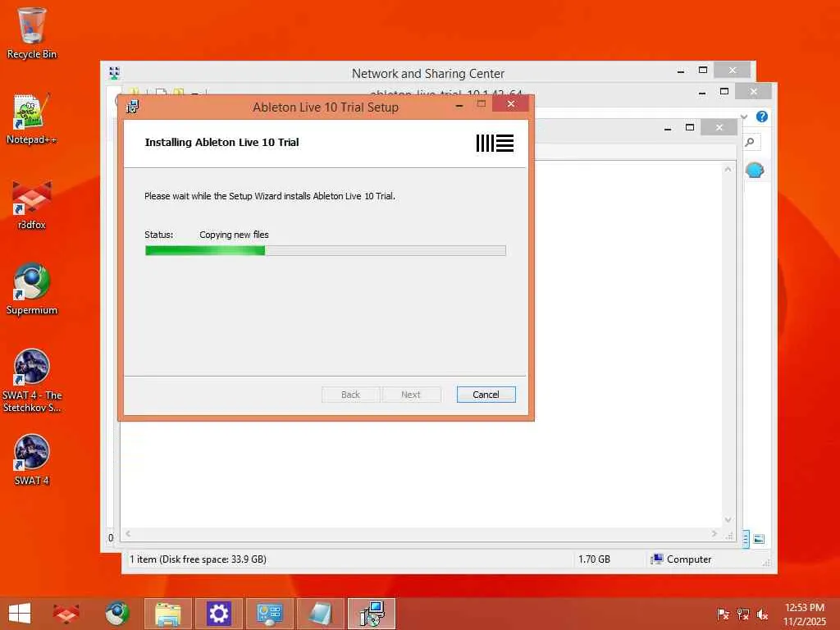Close the Ableton Live 10 Trial Setup window
The image size is (840, 630).
510,104
